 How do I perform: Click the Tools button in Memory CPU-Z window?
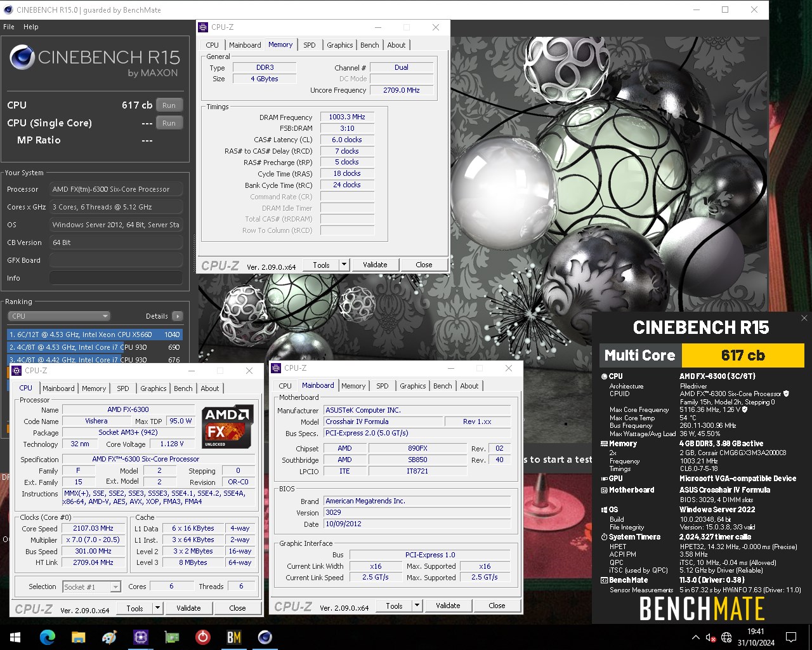[x=322, y=265]
